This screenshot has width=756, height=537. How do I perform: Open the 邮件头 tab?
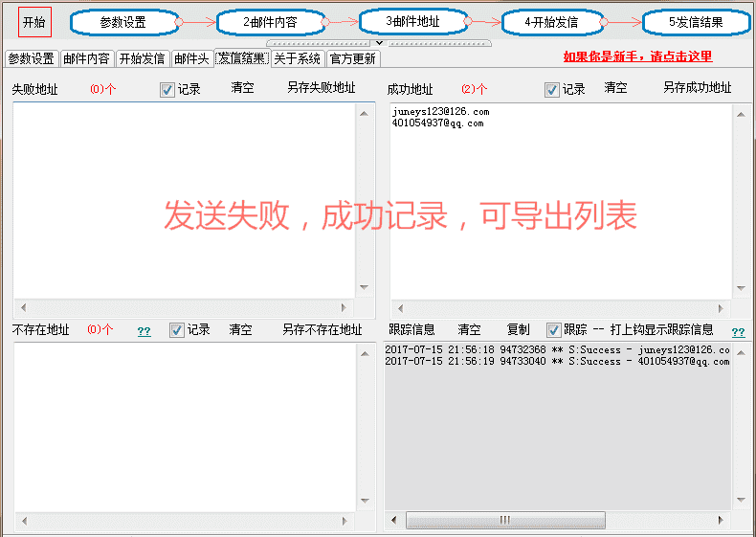click(x=191, y=58)
